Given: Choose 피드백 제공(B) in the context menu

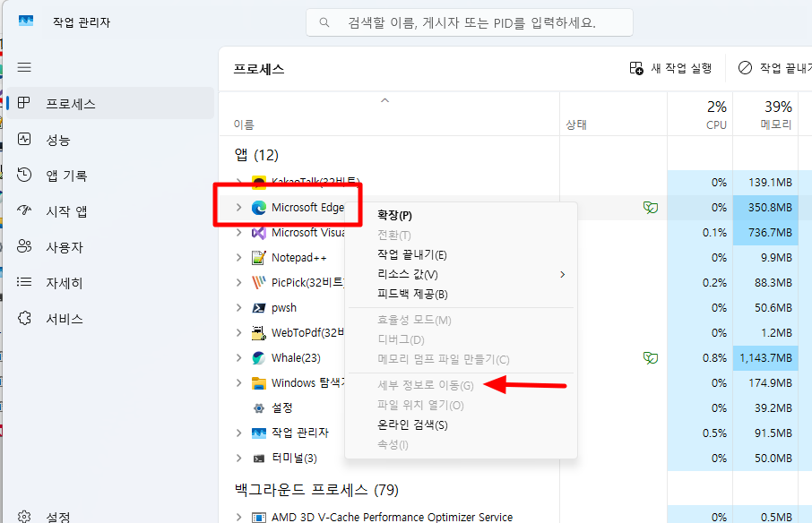Looking at the screenshot, I should click(x=461, y=295).
